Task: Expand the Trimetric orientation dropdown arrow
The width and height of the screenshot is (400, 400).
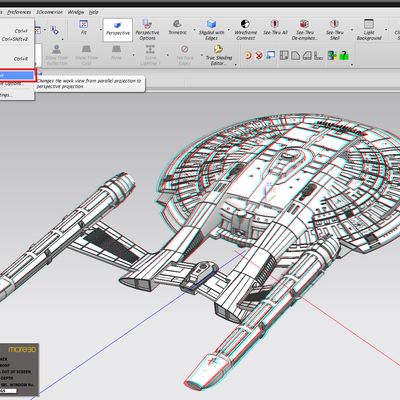Action: [x=194, y=29]
